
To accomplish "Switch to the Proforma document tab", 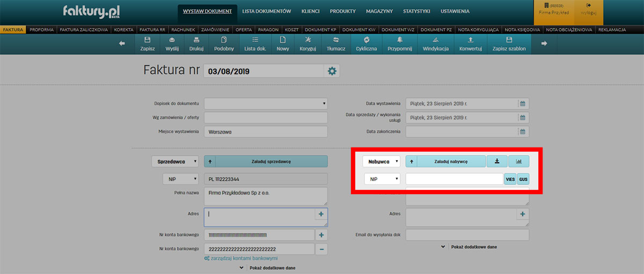I will (x=41, y=29).
